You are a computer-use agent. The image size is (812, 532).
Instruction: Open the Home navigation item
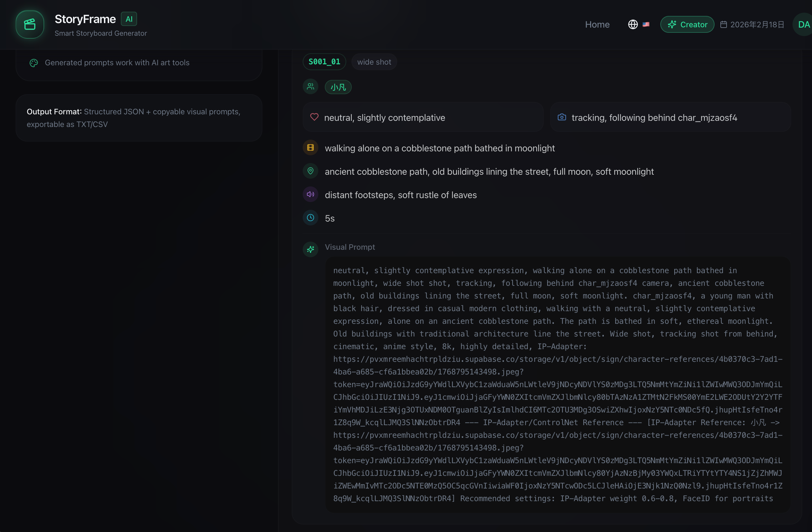(x=597, y=24)
